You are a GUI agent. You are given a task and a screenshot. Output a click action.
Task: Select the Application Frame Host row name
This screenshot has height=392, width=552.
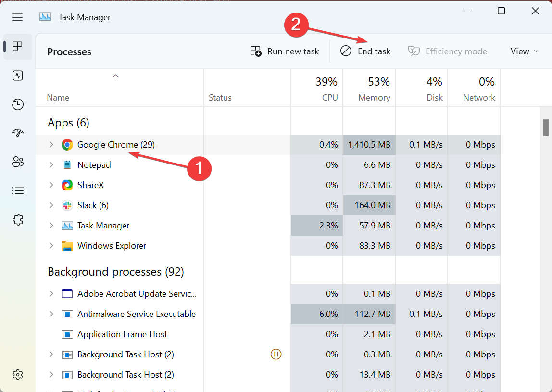[x=123, y=334]
